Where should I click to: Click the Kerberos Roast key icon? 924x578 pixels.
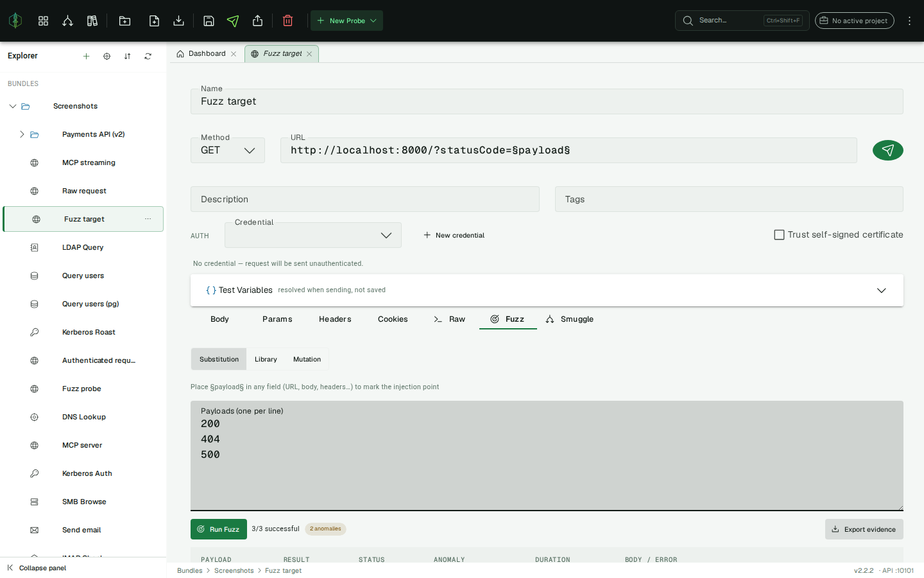click(35, 332)
